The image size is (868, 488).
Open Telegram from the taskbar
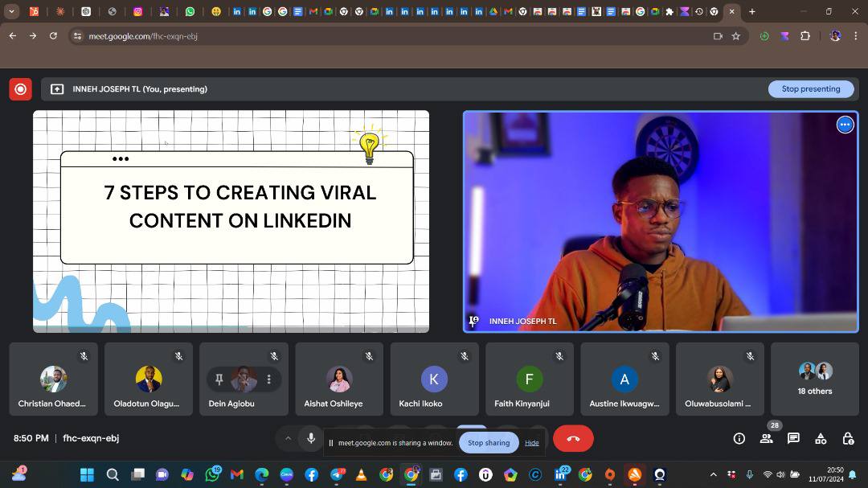337,474
